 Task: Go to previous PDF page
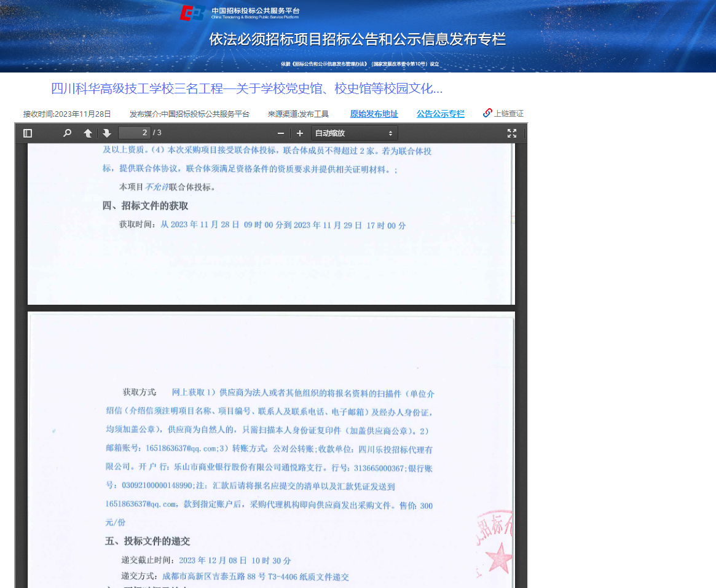coord(88,133)
